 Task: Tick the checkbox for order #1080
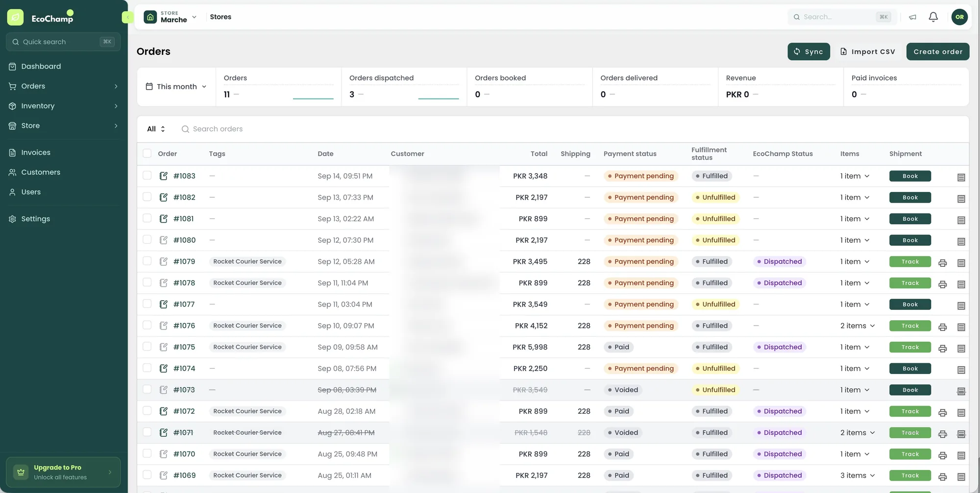(x=147, y=239)
